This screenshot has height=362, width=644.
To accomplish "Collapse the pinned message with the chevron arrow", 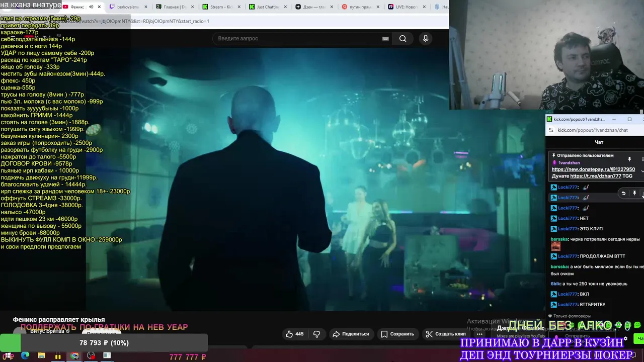I will click(642, 171).
